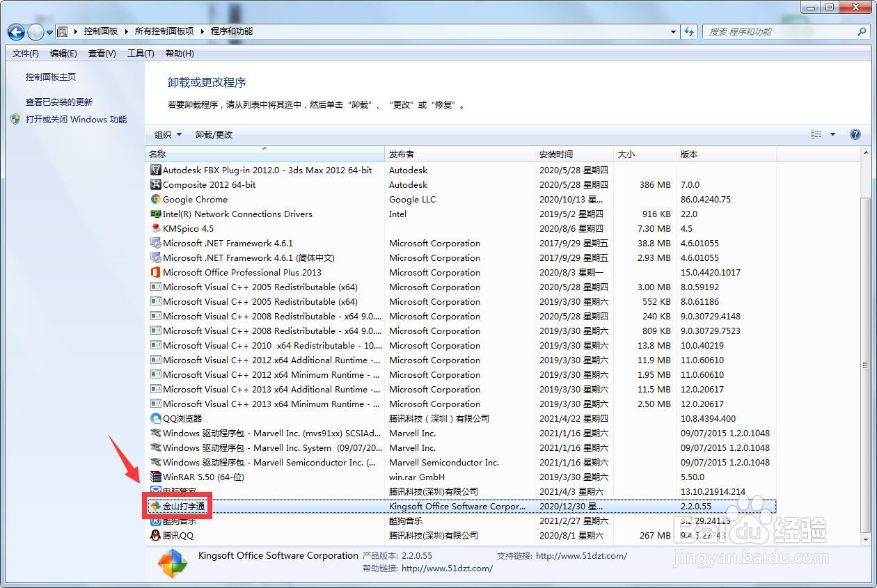Click the 支持链接 http://www.51dzt.com/ text
The width and height of the screenshot is (877, 588).
click(x=562, y=555)
